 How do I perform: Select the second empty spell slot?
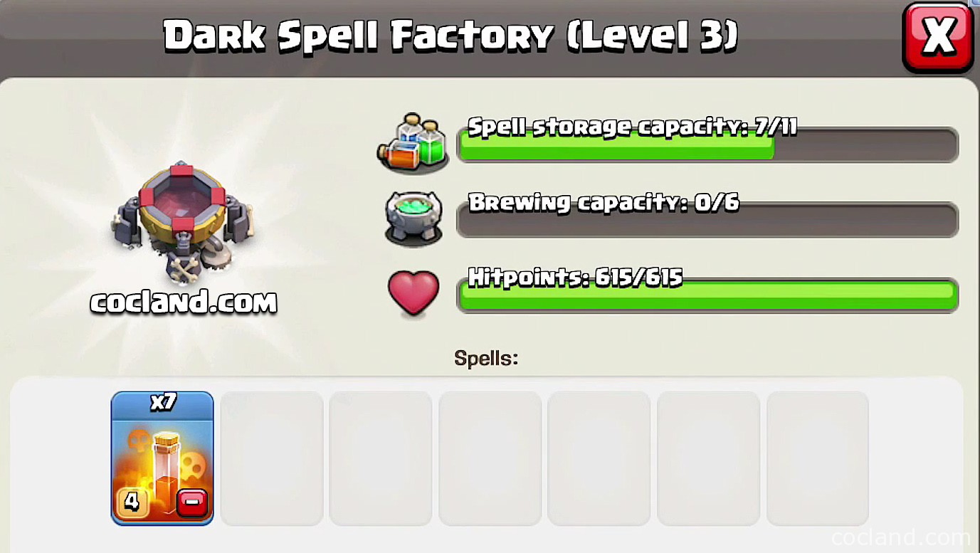[381, 458]
